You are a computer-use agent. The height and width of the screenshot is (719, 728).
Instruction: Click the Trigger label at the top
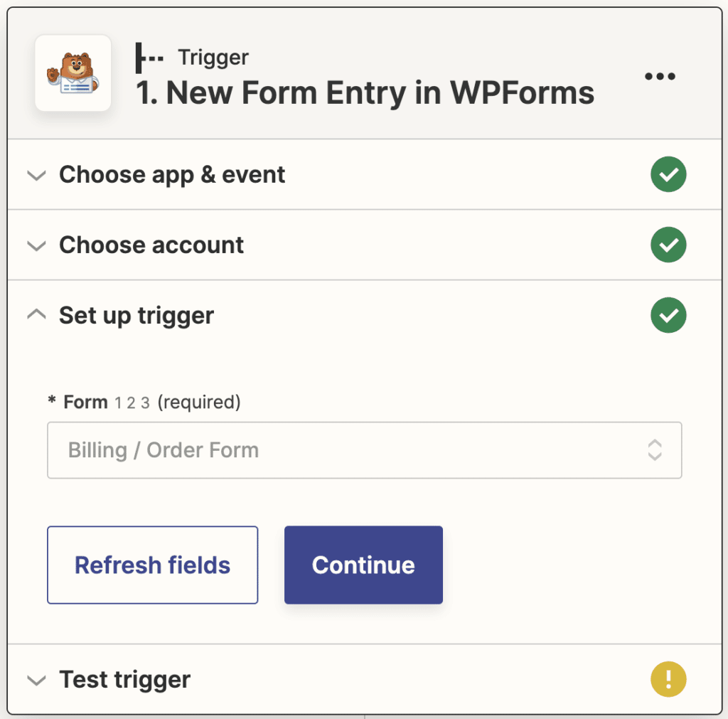tap(213, 58)
